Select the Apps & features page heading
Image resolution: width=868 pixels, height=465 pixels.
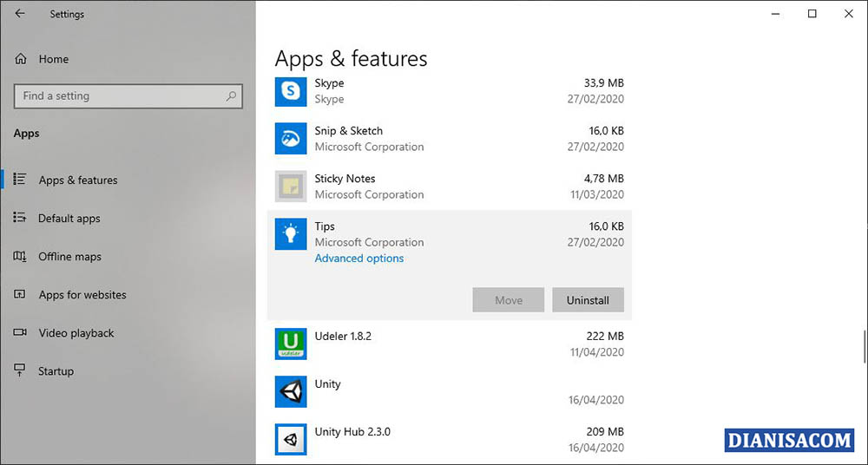[351, 59]
